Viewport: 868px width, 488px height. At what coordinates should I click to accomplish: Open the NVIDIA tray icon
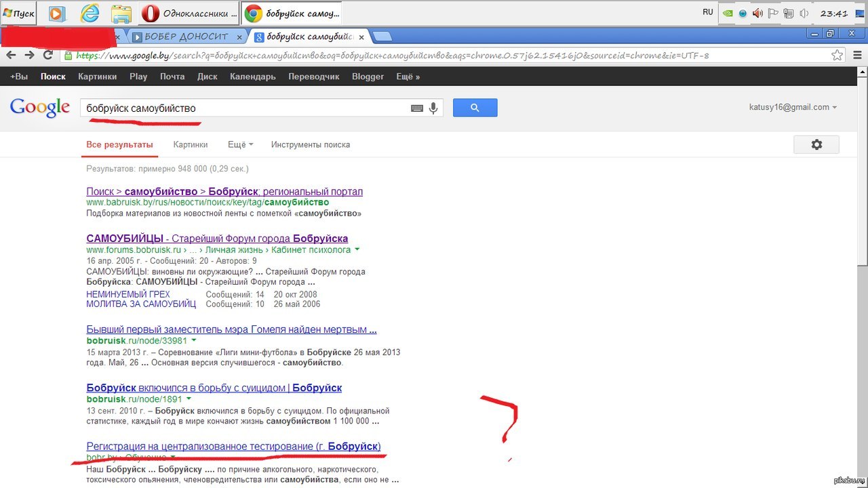(728, 13)
